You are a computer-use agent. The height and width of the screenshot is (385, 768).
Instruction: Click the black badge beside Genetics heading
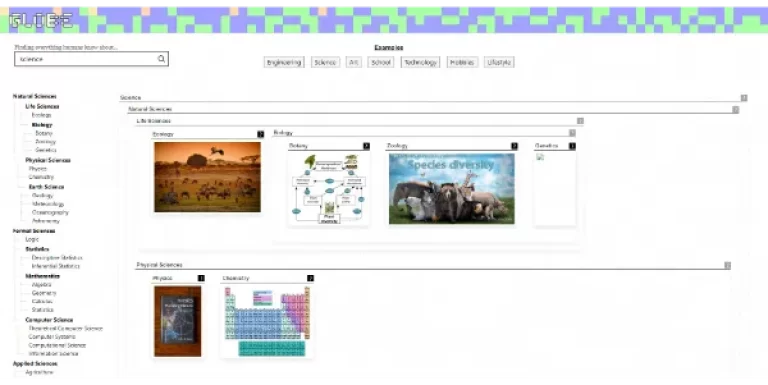(x=572, y=146)
